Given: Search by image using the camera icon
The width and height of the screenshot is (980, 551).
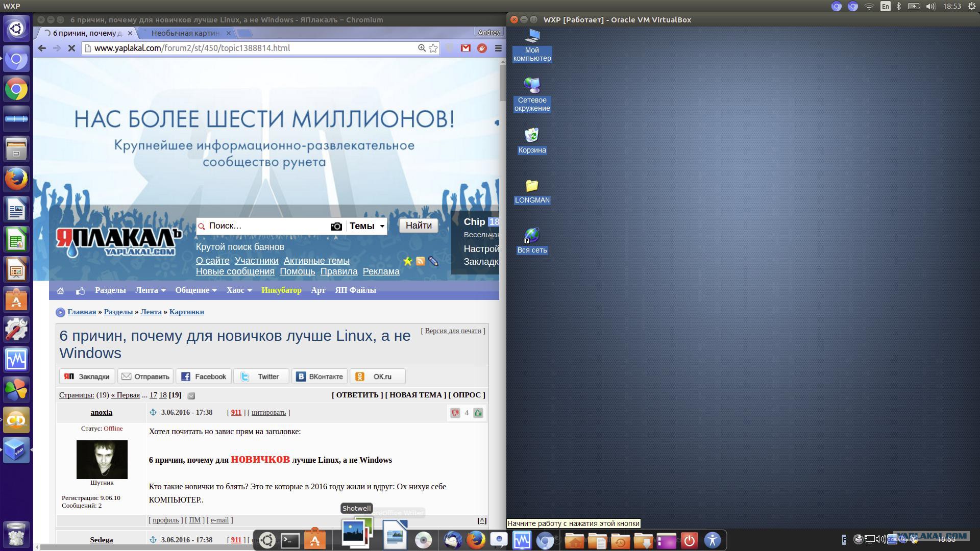Looking at the screenshot, I should [x=336, y=226].
